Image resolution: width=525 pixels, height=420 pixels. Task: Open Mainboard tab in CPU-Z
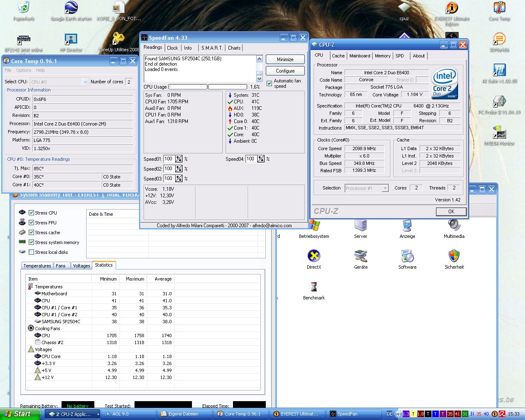[x=360, y=56]
